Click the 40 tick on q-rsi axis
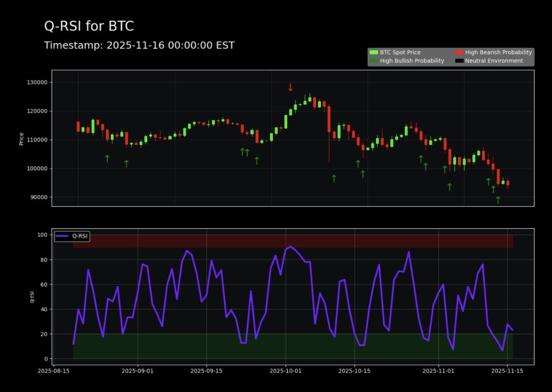 44,310
